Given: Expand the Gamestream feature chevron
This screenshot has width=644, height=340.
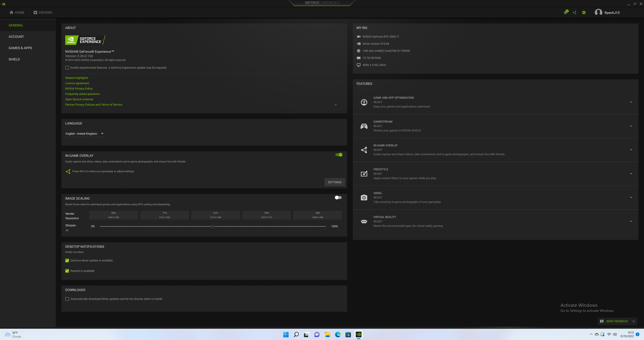Looking at the screenshot, I should (631, 126).
